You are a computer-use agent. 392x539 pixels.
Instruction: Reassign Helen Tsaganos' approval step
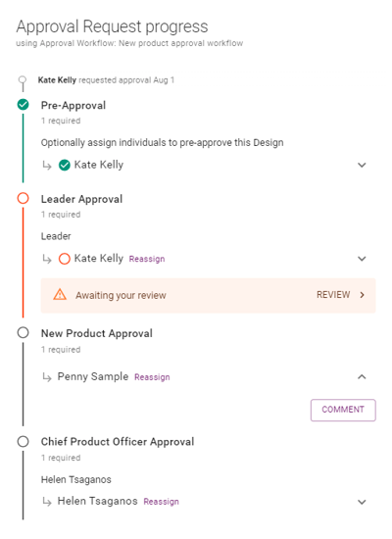(162, 502)
